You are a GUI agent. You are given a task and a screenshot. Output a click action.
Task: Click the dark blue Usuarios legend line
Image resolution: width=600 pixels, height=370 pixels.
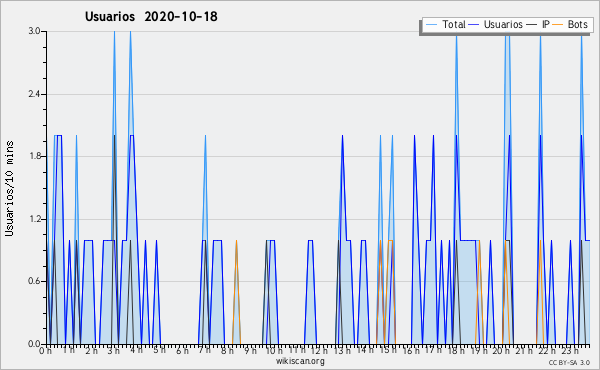(x=474, y=24)
